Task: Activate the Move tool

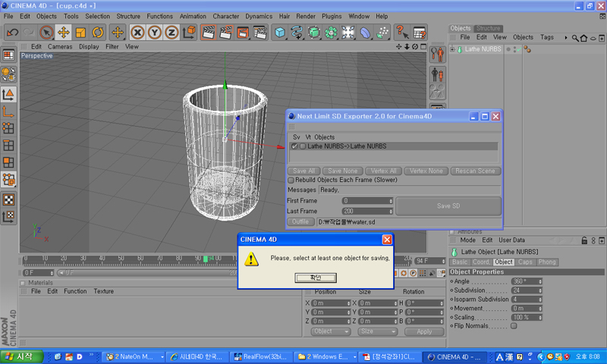Action: [x=64, y=33]
